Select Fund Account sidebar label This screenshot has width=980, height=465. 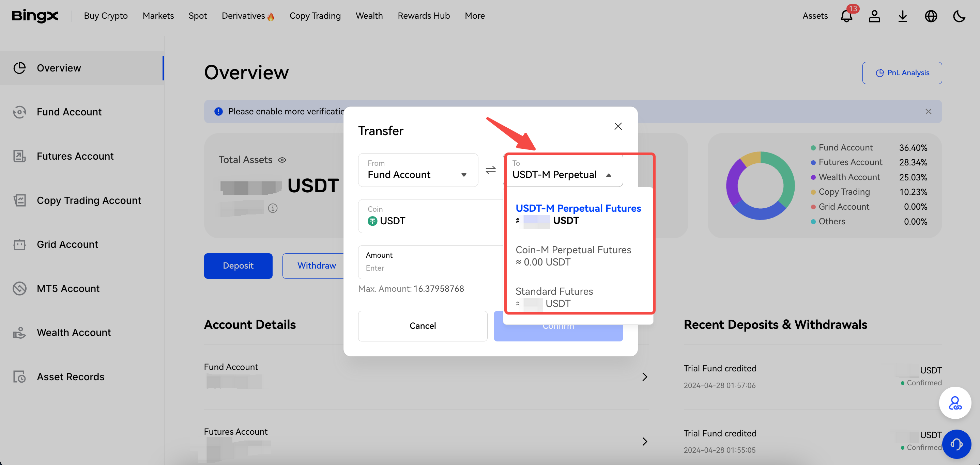pos(69,112)
